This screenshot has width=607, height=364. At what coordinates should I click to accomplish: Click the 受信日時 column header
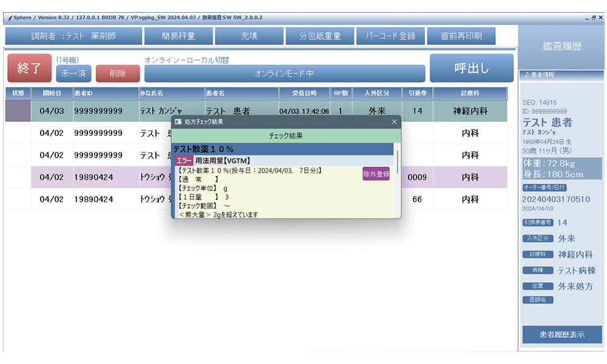click(304, 93)
